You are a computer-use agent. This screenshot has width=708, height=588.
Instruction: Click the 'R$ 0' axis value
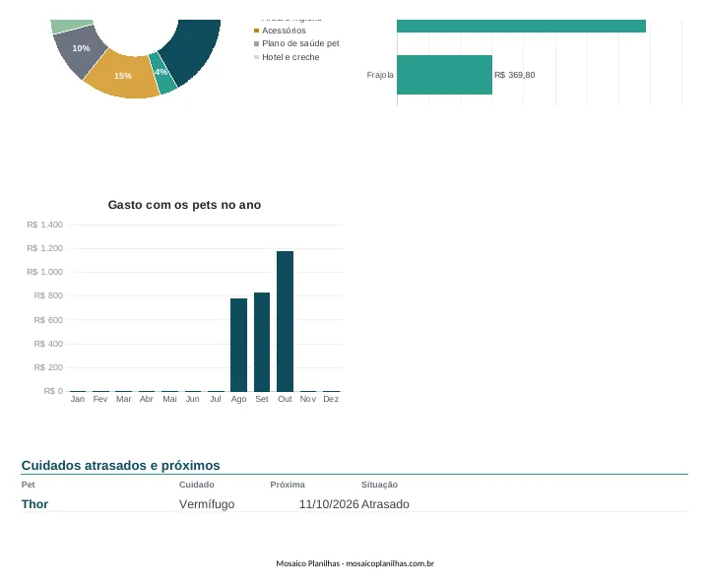(53, 391)
